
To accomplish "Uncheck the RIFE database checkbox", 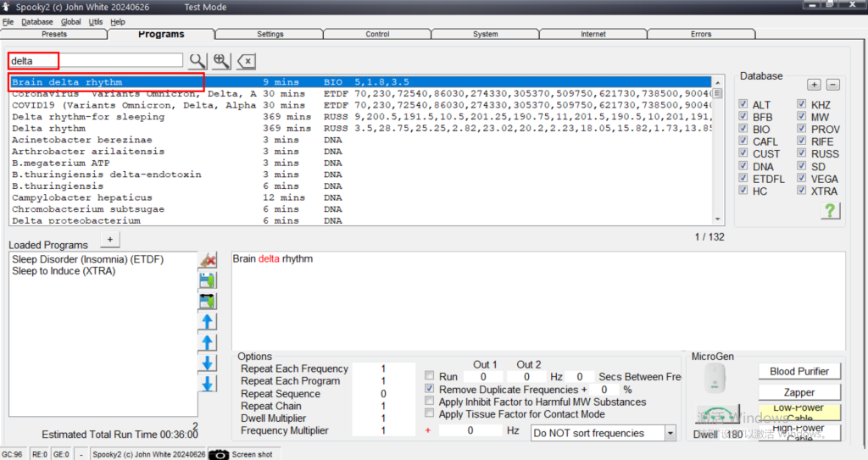I will point(802,141).
